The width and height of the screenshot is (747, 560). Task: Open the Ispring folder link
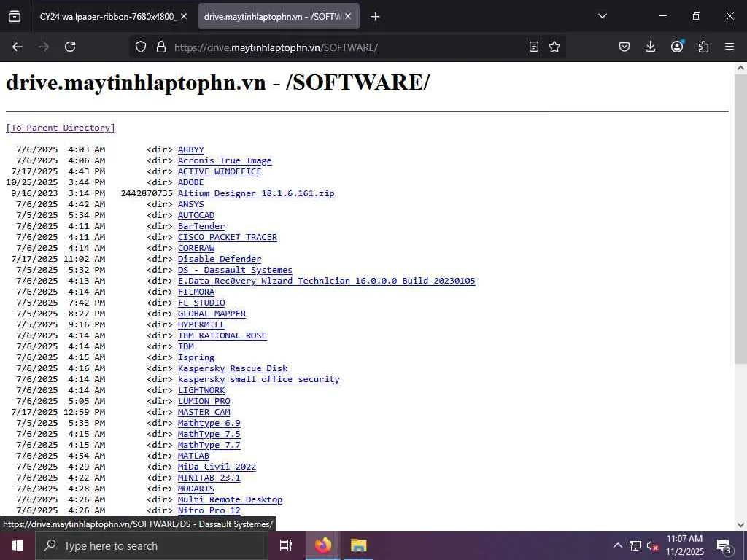click(196, 357)
